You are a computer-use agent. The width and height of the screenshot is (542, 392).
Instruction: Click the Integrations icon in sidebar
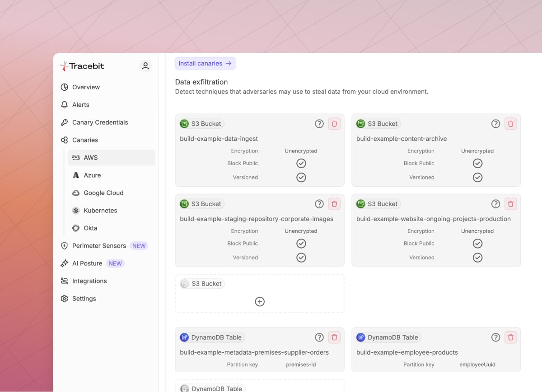point(65,281)
